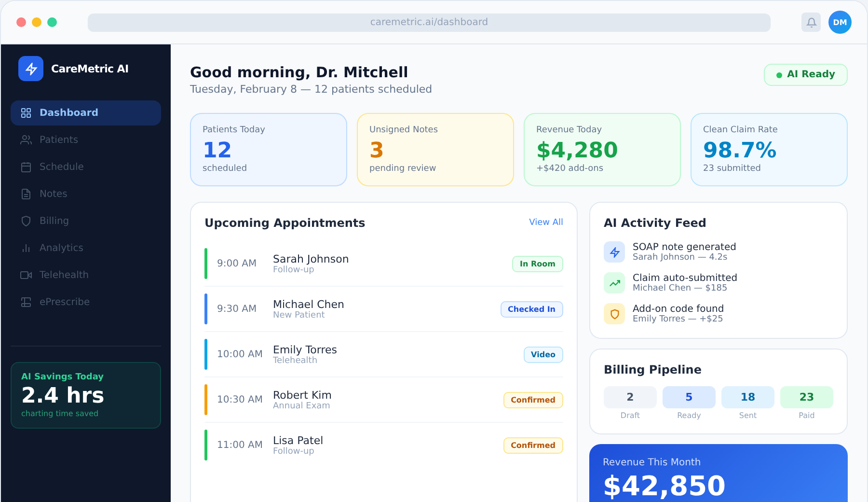Click the CareMetric AI lightning bolt logo

[x=31, y=69]
